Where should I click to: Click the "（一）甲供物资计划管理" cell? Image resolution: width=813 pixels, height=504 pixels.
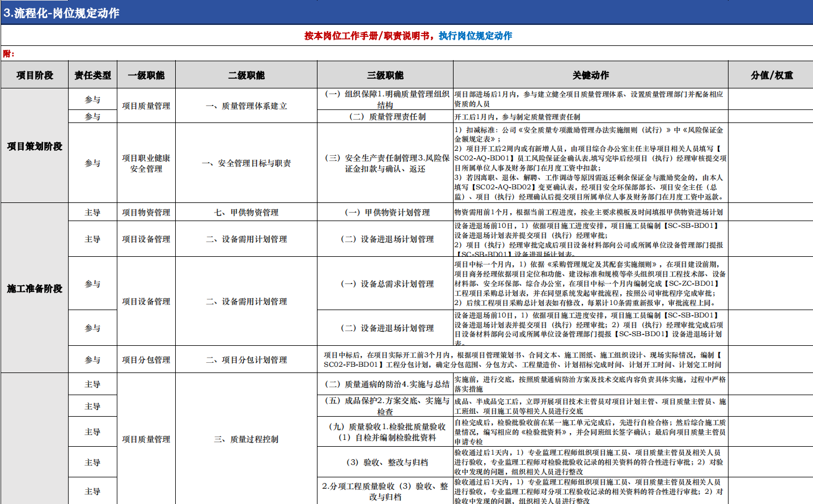pyautogui.click(x=386, y=213)
